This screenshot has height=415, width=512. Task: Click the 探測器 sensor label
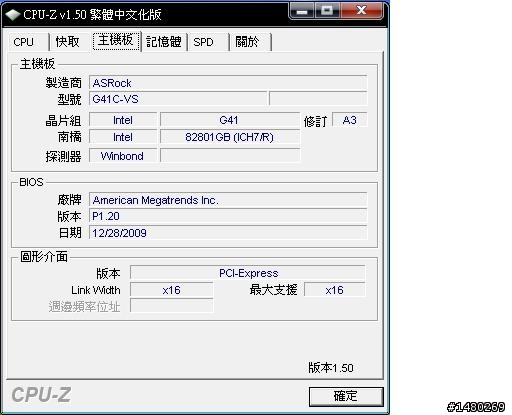tap(63, 156)
